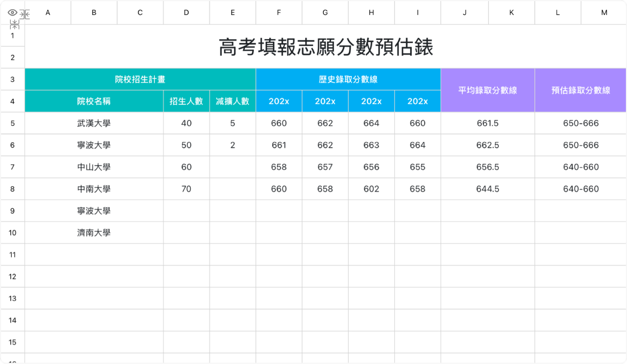Click the 640-660 estimate for 中山大學
The width and height of the screenshot is (627, 364).
click(581, 167)
